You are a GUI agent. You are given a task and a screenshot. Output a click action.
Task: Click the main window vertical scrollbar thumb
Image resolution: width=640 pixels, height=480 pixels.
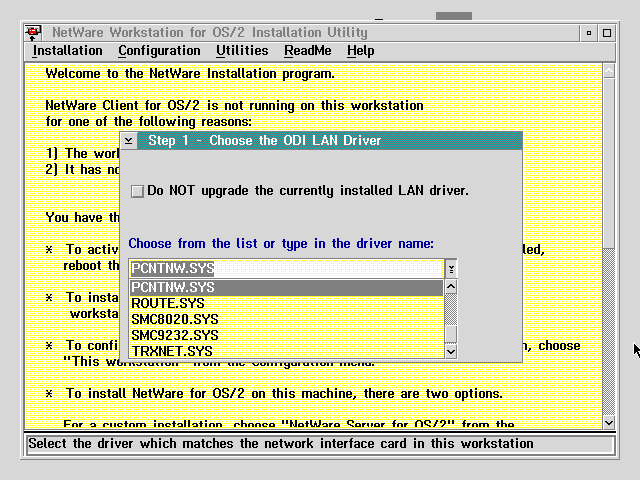[x=609, y=163]
